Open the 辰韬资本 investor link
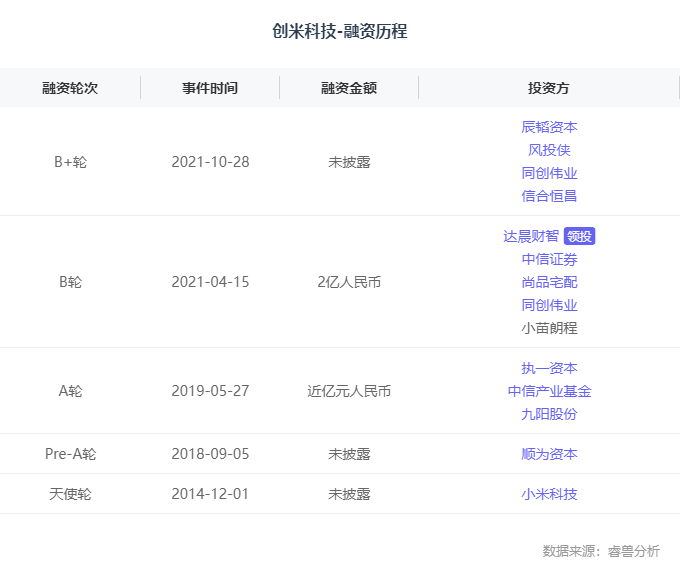Image resolution: width=680 pixels, height=587 pixels. pos(549,127)
